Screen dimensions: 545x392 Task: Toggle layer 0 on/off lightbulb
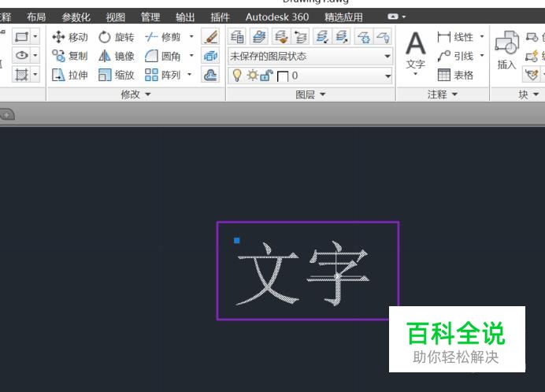pos(237,75)
